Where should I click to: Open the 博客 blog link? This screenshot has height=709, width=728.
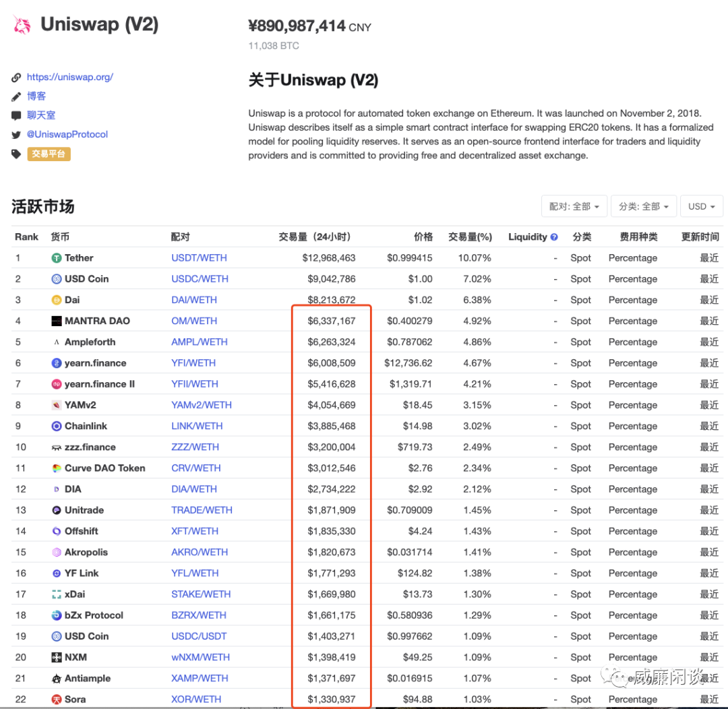(x=36, y=96)
